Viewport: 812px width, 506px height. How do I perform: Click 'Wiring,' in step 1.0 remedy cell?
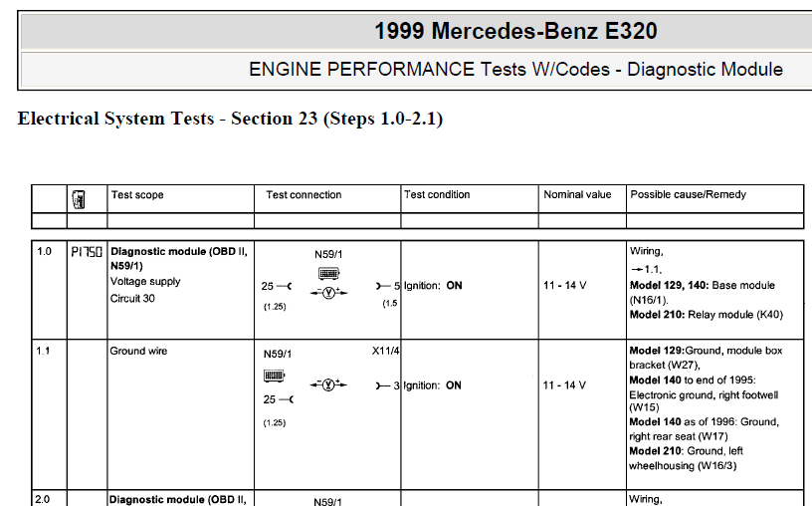coord(646,251)
